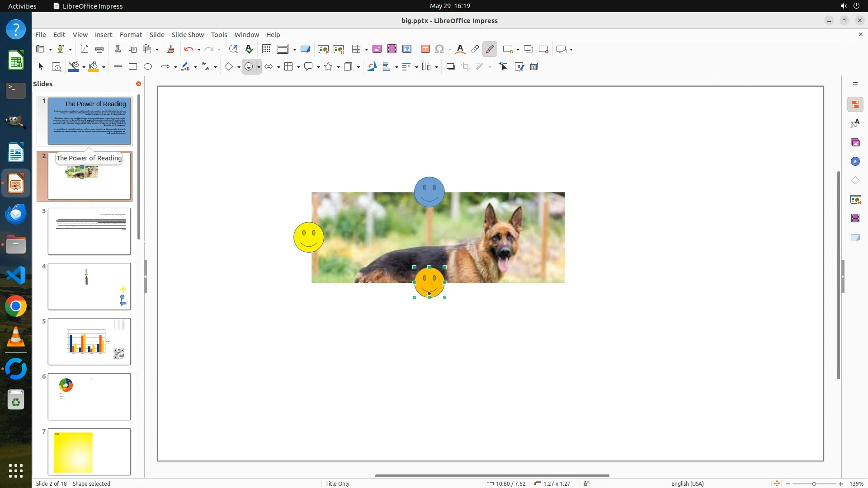Open the Slide Show menu

click(x=188, y=34)
